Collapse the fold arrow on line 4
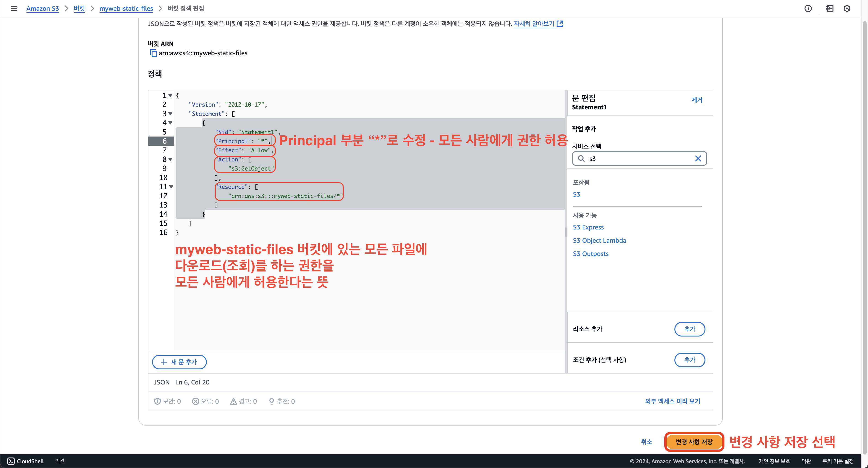Image resolution: width=868 pixels, height=468 pixels. click(x=171, y=123)
